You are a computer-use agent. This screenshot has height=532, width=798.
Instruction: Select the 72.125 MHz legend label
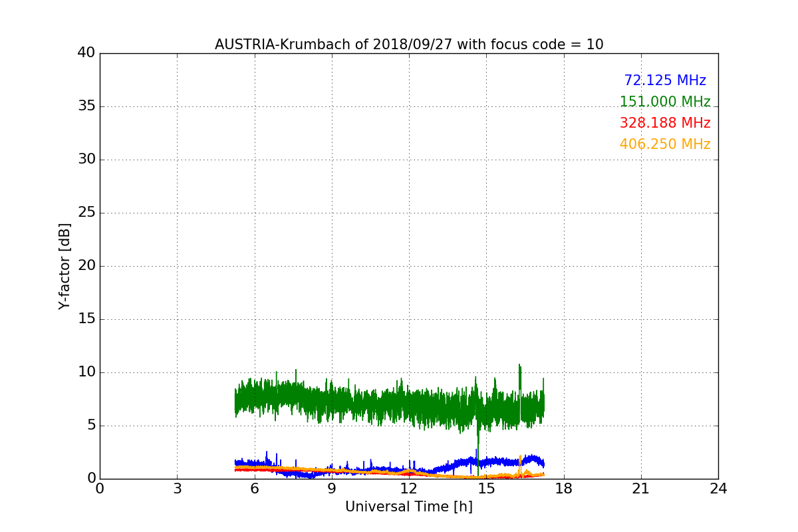(665, 80)
